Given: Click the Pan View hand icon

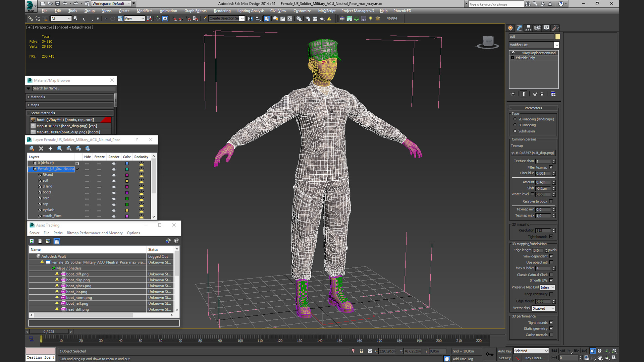Looking at the screenshot, I should coord(600,358).
